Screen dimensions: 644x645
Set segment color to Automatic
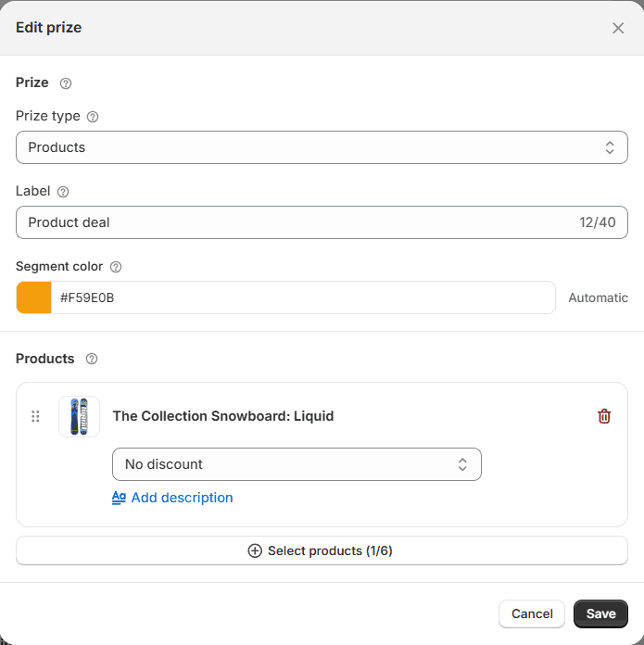598,297
